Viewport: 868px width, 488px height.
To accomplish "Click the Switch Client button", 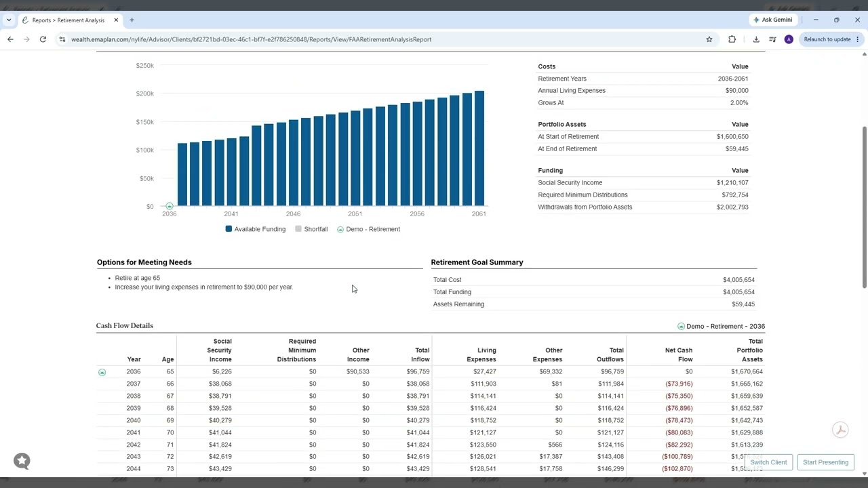I will tap(768, 462).
